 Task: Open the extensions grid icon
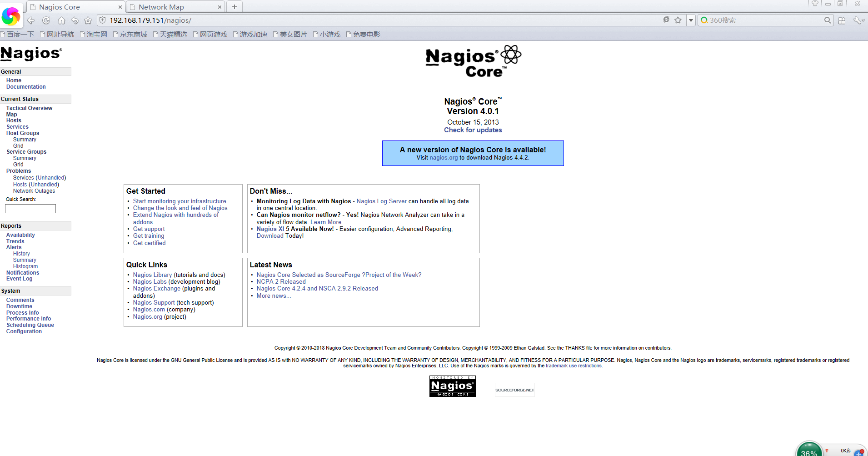pos(842,20)
